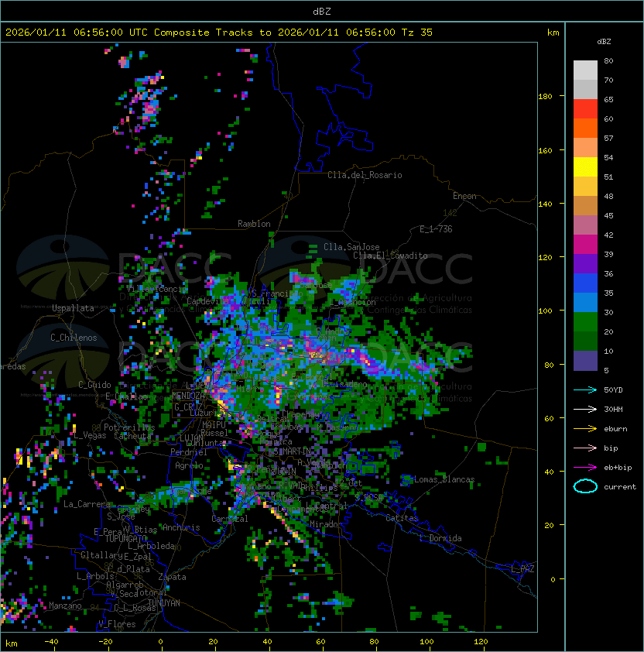Click the La_Carrera map label
The image size is (644, 652).
click(x=87, y=504)
